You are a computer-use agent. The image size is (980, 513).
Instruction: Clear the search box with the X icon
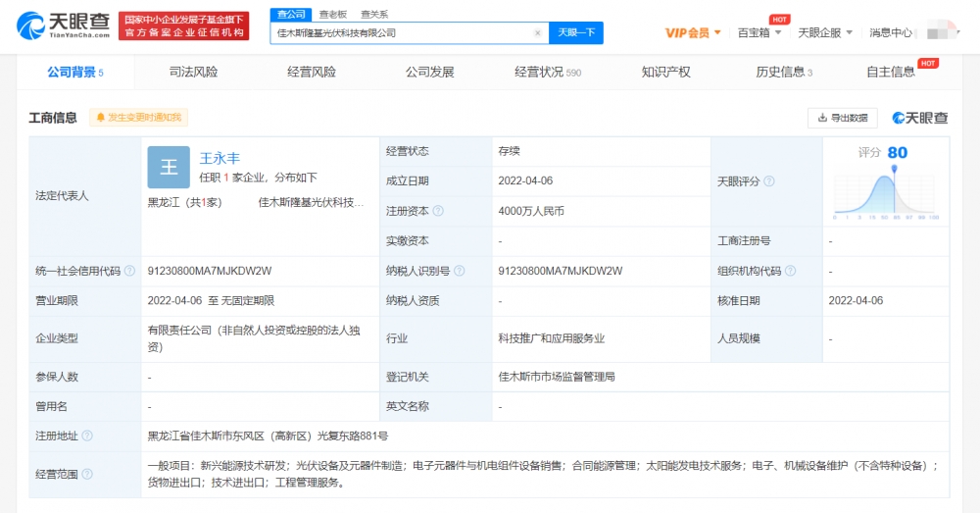coord(537,33)
